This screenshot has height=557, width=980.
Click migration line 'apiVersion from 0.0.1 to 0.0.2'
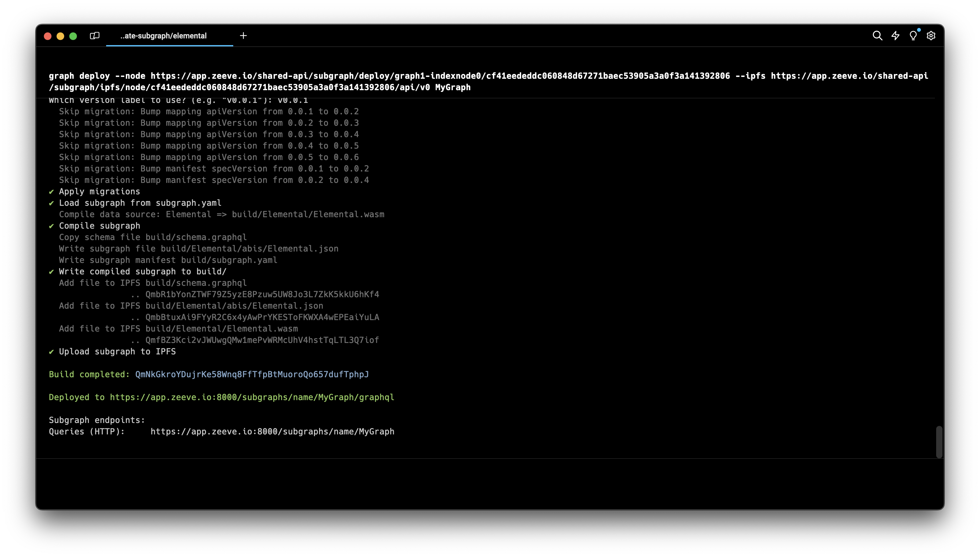[209, 111]
